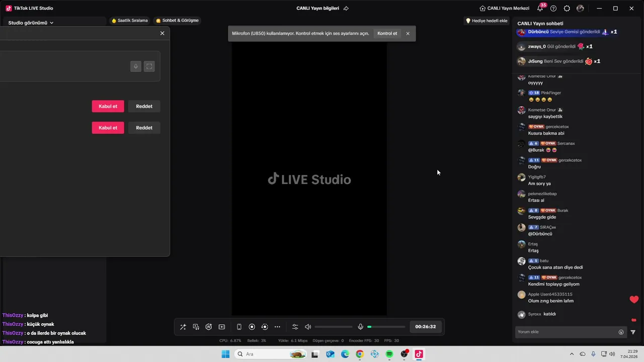Click the CPU 6.87% status readout

point(230,340)
